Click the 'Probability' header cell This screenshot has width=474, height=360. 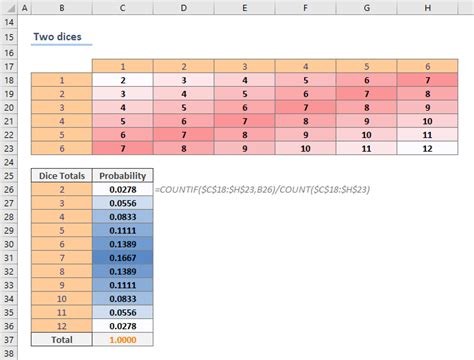(x=123, y=176)
